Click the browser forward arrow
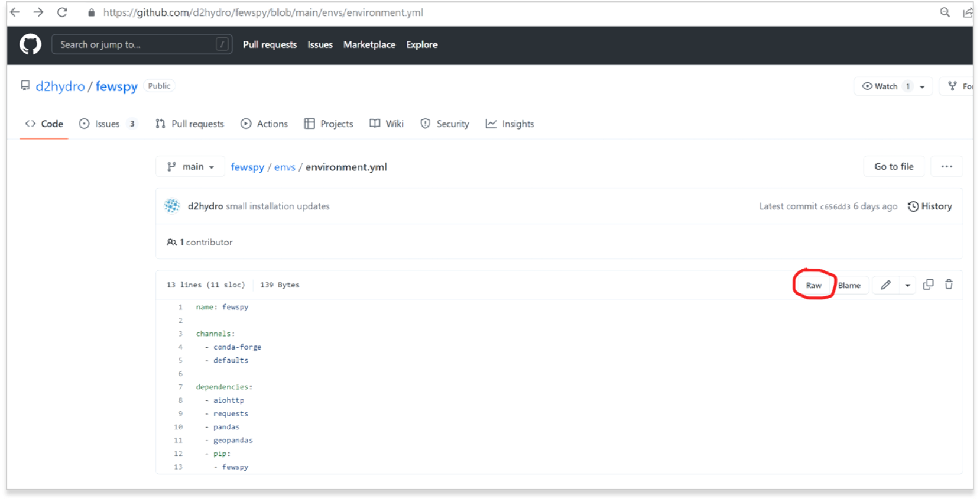The width and height of the screenshot is (980, 501). (x=38, y=12)
